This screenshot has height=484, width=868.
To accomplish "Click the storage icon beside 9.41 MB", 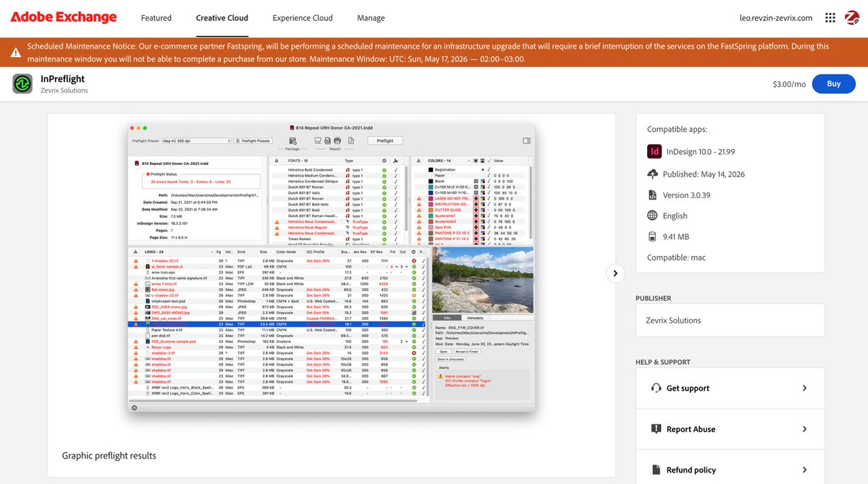I will coord(653,236).
